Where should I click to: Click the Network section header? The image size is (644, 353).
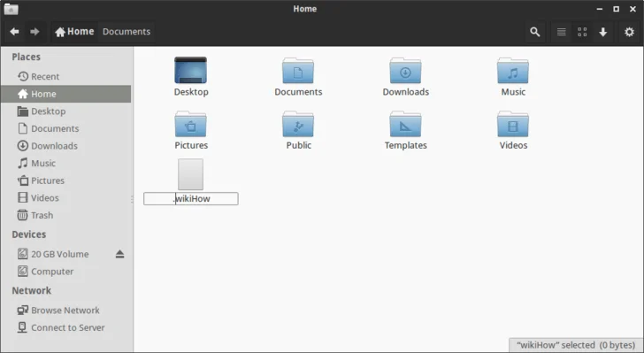click(x=32, y=290)
